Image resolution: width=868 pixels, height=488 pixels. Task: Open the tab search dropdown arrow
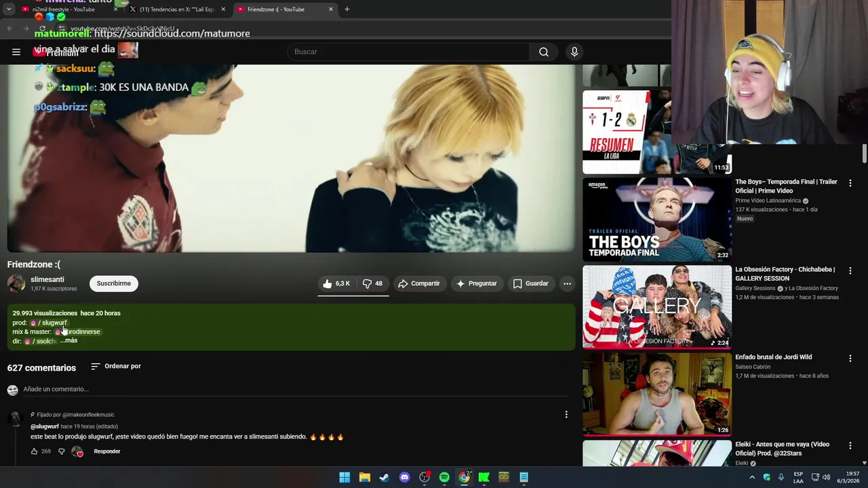(9, 9)
